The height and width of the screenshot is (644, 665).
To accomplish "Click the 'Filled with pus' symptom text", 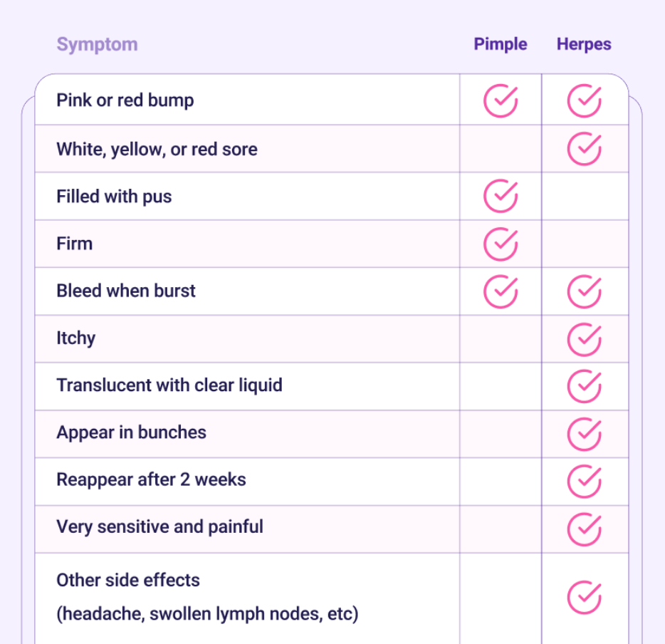I will pyautogui.click(x=114, y=197).
